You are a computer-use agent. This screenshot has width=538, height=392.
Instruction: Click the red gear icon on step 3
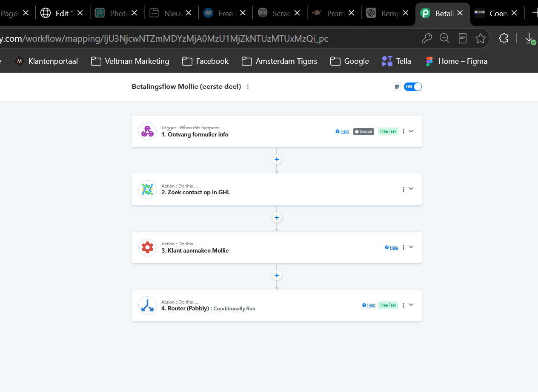coord(147,247)
